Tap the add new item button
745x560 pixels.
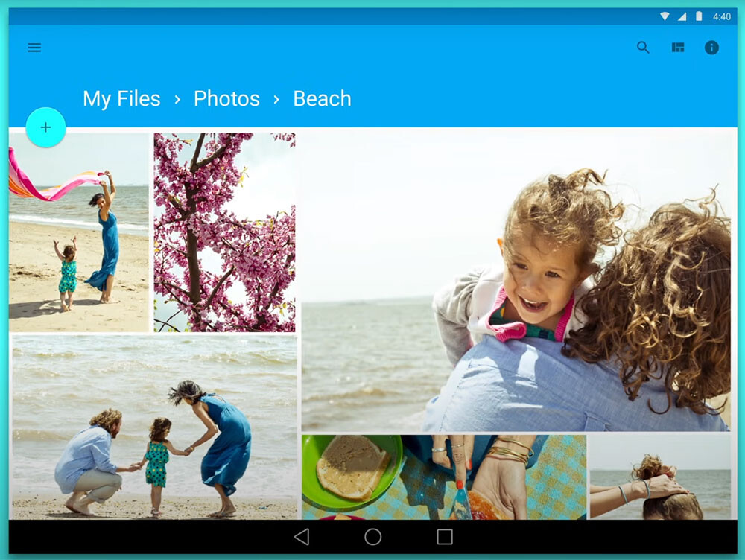click(x=45, y=127)
